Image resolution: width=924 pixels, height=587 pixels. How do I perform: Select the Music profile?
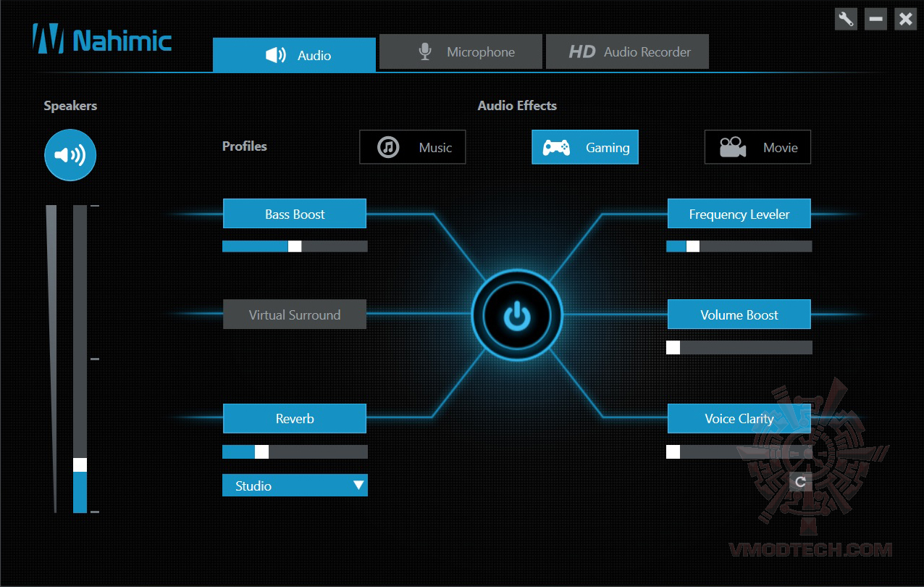tap(413, 147)
